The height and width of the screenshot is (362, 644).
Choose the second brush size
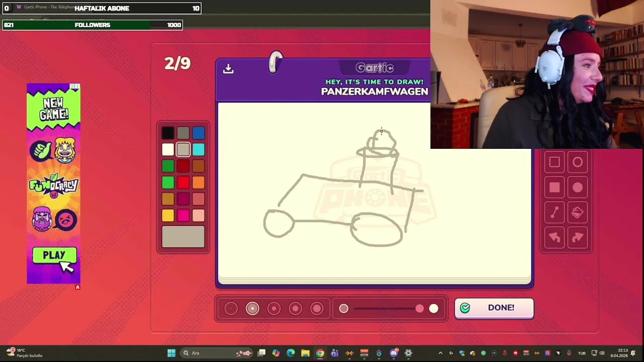pos(253,309)
